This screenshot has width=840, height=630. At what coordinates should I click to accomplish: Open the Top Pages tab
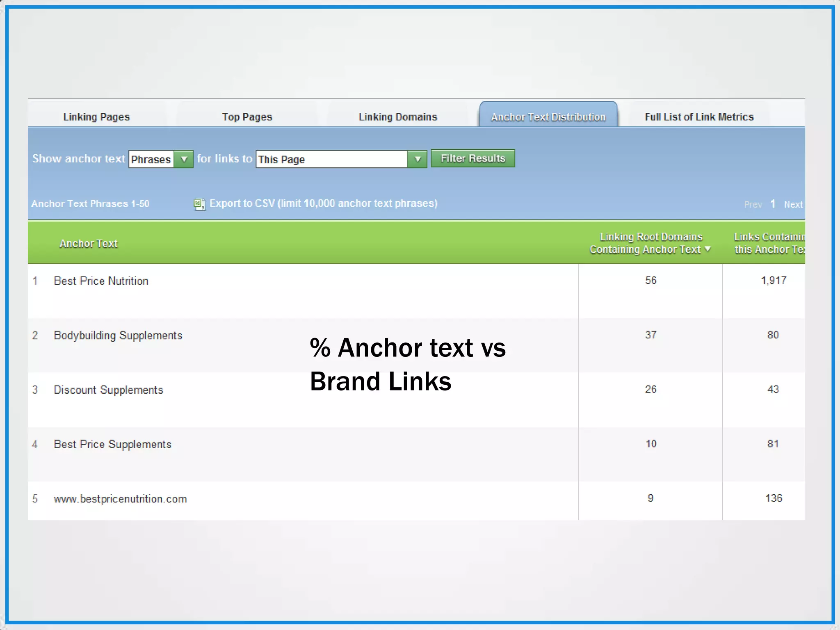tap(247, 117)
